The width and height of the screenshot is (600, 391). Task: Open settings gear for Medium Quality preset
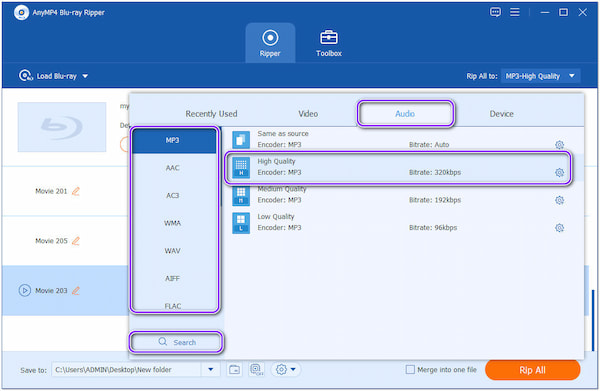pos(559,200)
